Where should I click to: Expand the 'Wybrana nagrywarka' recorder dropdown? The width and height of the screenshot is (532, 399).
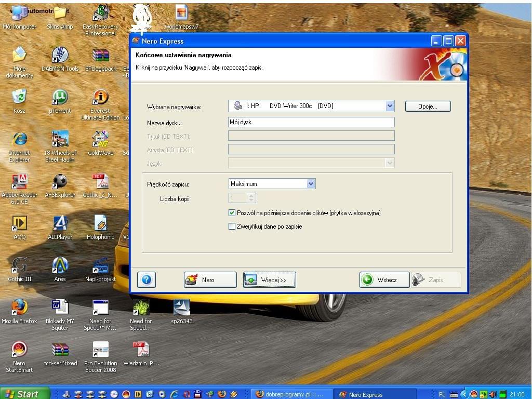390,106
